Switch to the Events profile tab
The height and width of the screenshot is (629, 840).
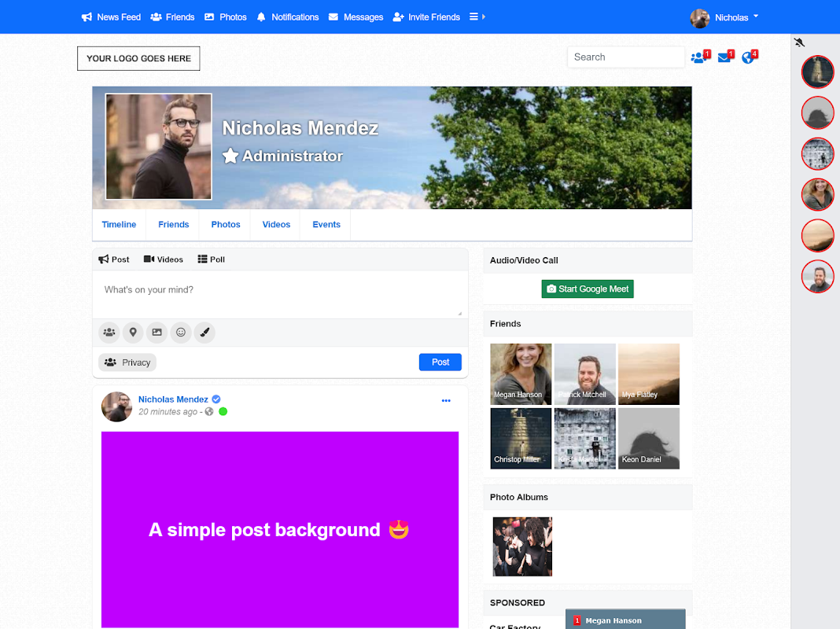pyautogui.click(x=326, y=224)
